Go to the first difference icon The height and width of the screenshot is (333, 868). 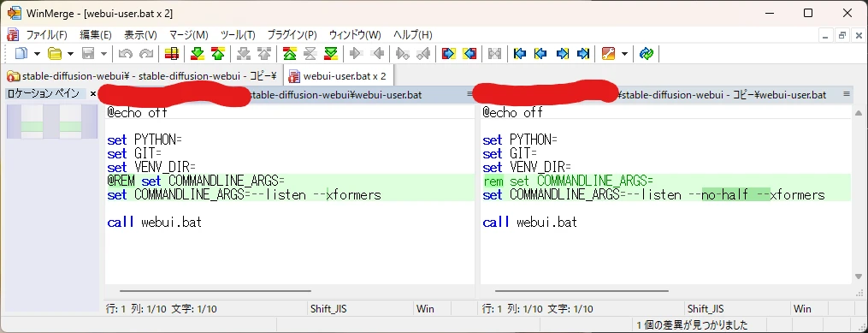pos(289,54)
